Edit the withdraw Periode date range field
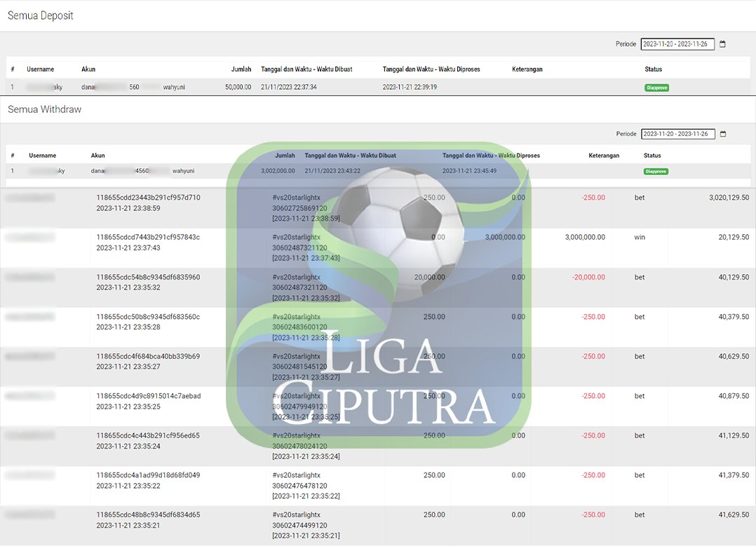756x546 pixels. click(678, 134)
